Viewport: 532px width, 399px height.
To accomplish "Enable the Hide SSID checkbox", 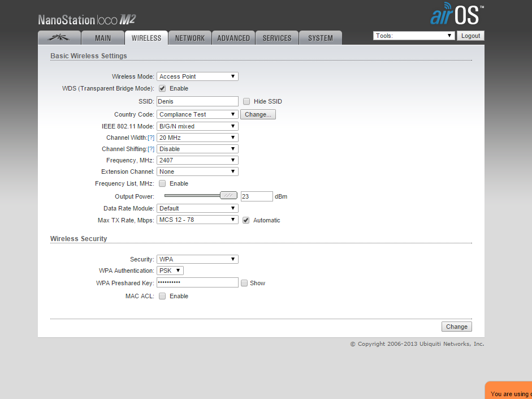I will [246, 101].
